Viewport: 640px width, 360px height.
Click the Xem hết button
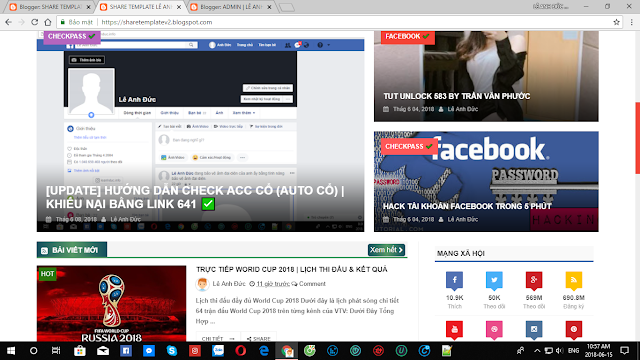click(x=386, y=250)
